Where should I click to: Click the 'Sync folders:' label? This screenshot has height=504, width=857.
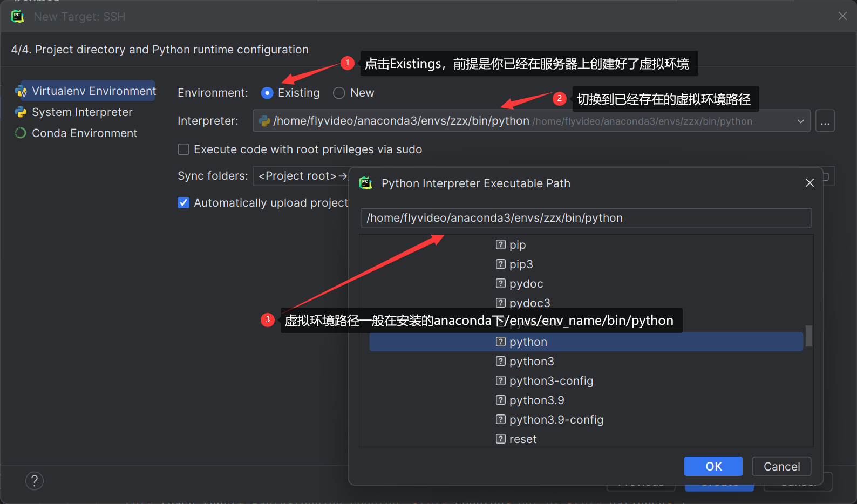click(x=213, y=176)
